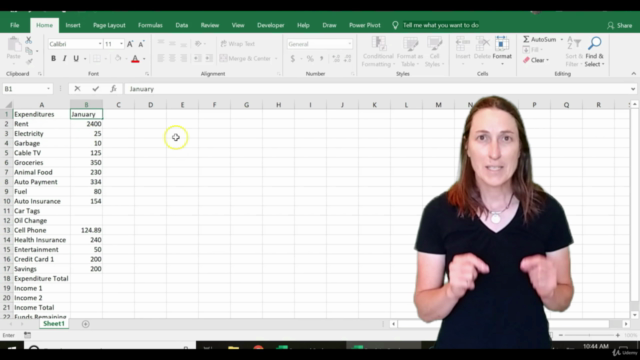
Task: Click the Wrap Text button
Action: pyautogui.click(x=238, y=44)
